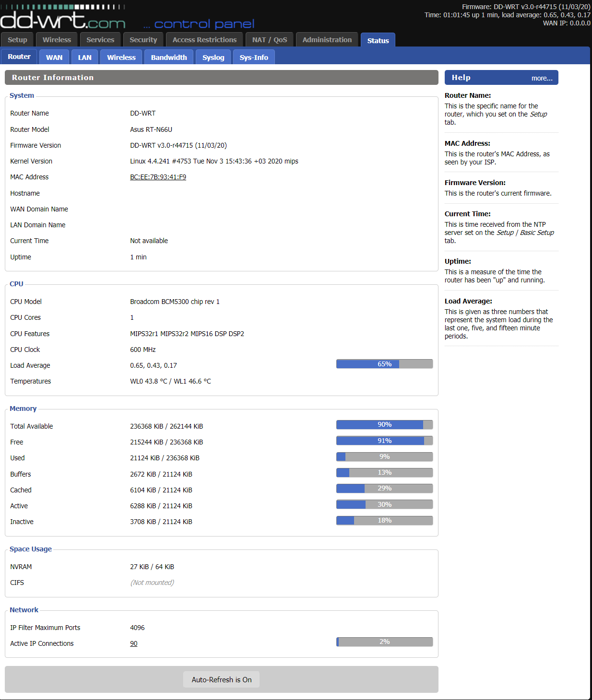Click the Active memory 30% bar
This screenshot has height=700, width=592.
385,504
